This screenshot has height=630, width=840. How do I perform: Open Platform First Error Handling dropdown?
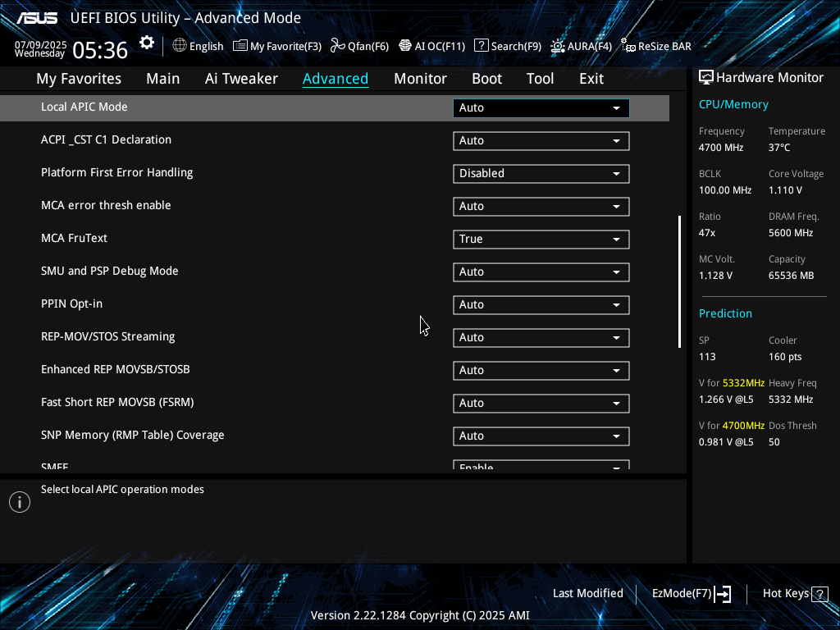click(x=541, y=173)
